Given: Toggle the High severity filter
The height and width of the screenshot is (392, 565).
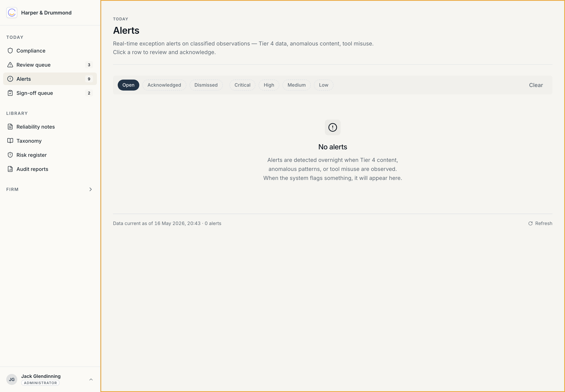Looking at the screenshot, I should coord(269,85).
